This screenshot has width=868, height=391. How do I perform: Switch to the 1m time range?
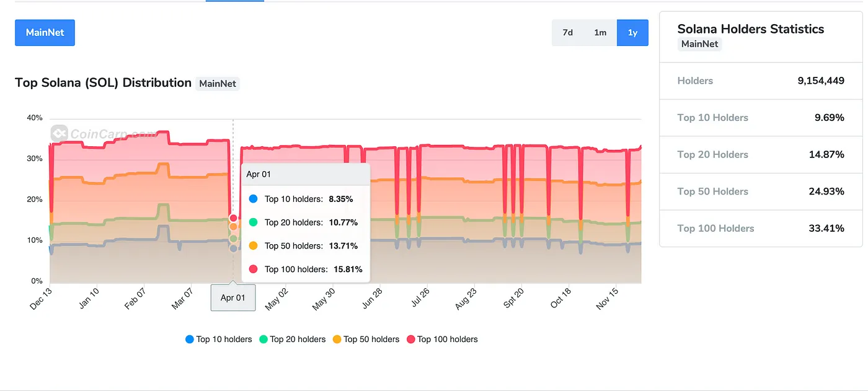600,33
